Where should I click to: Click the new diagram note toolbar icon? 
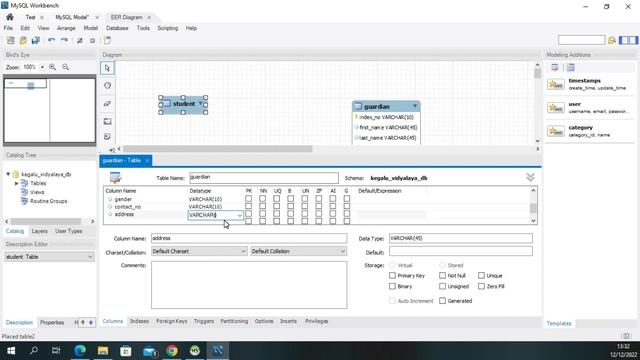(x=107, y=40)
